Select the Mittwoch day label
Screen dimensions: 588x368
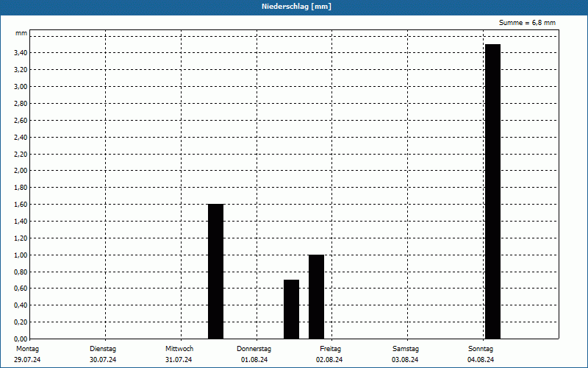click(179, 349)
